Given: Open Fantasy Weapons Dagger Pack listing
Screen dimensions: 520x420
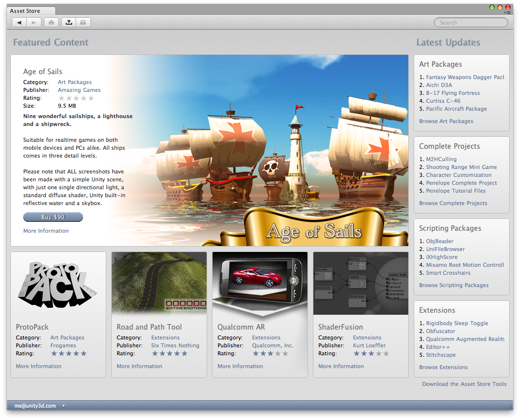Looking at the screenshot, I should pyautogui.click(x=465, y=77).
